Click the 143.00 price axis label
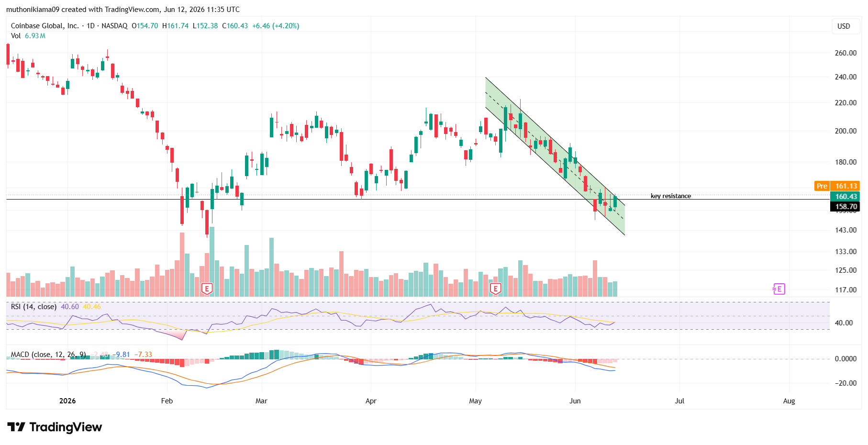The image size is (868, 445). coord(846,230)
